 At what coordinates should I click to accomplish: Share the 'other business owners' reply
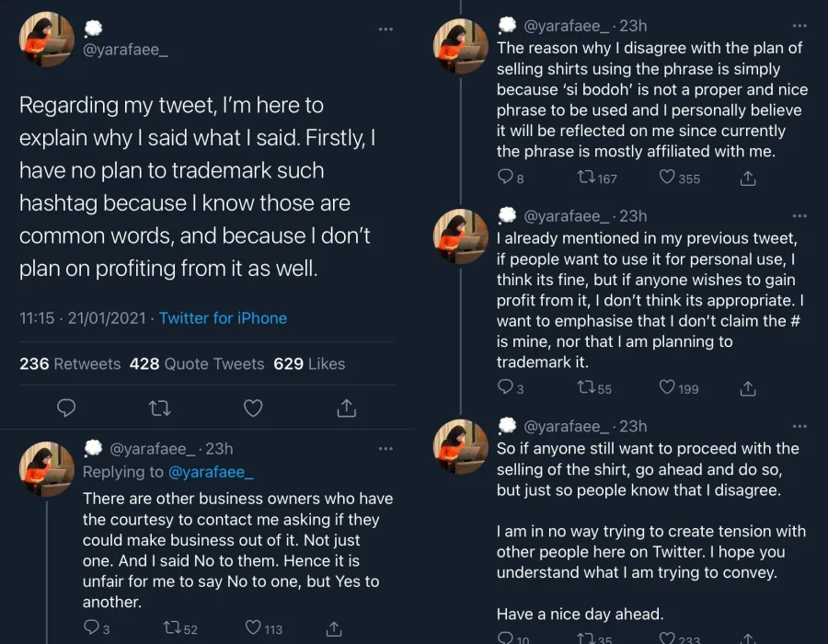coord(335,628)
